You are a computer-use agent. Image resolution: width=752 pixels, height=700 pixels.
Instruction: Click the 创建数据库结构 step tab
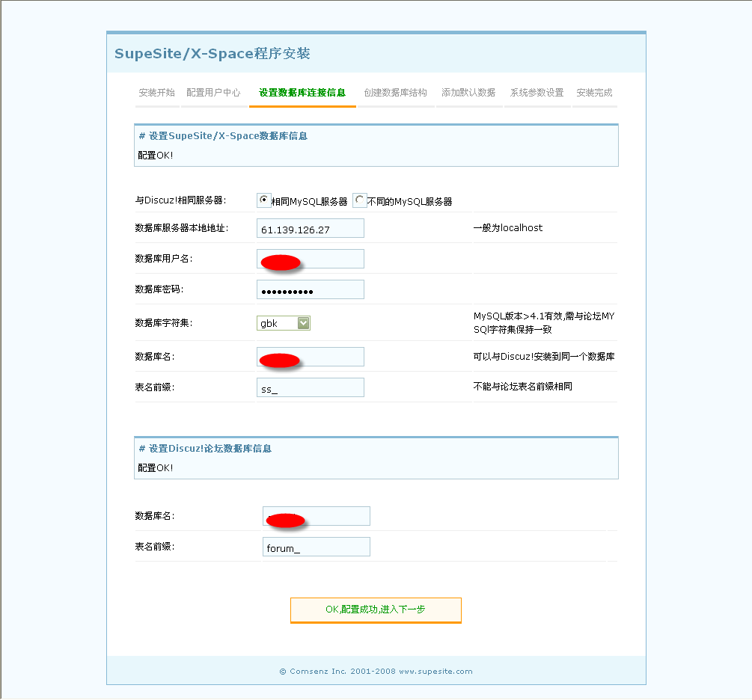(x=395, y=93)
